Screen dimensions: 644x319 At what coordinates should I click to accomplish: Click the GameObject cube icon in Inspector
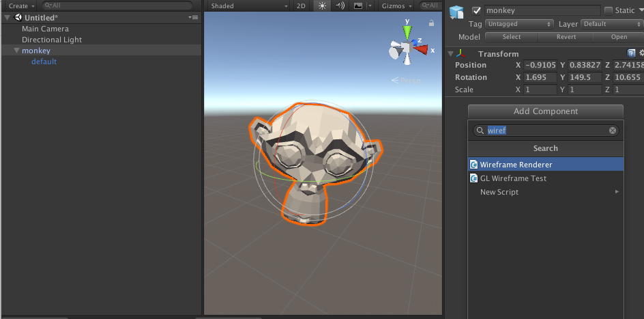coord(456,12)
